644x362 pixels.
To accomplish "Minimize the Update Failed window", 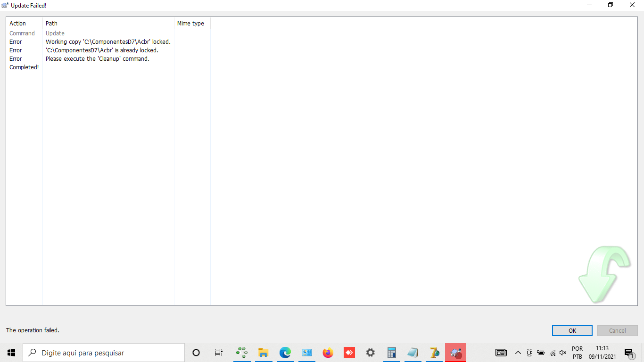I will [x=589, y=5].
